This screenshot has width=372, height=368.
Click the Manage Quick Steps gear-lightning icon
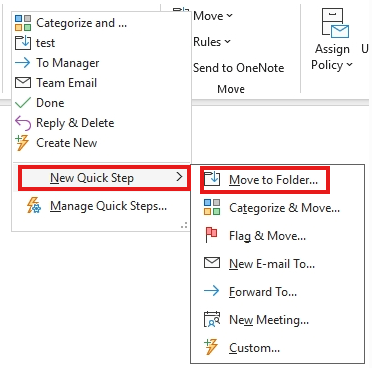(34, 205)
